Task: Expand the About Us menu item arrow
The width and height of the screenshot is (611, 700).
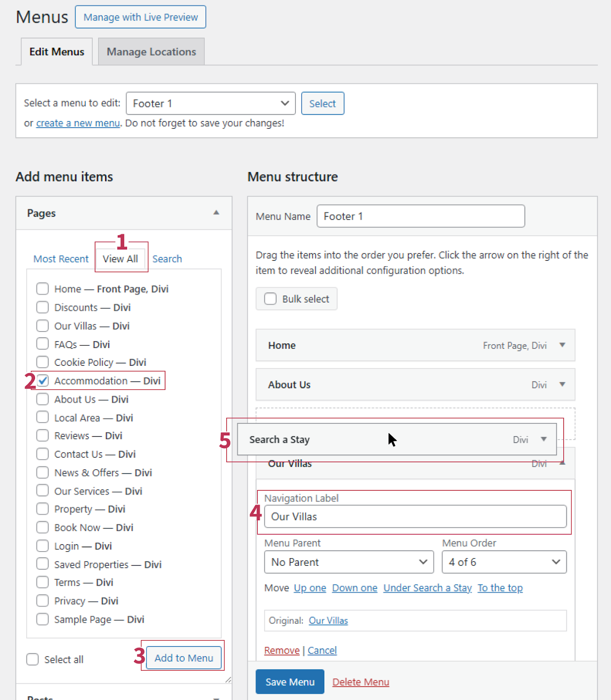Action: click(562, 385)
